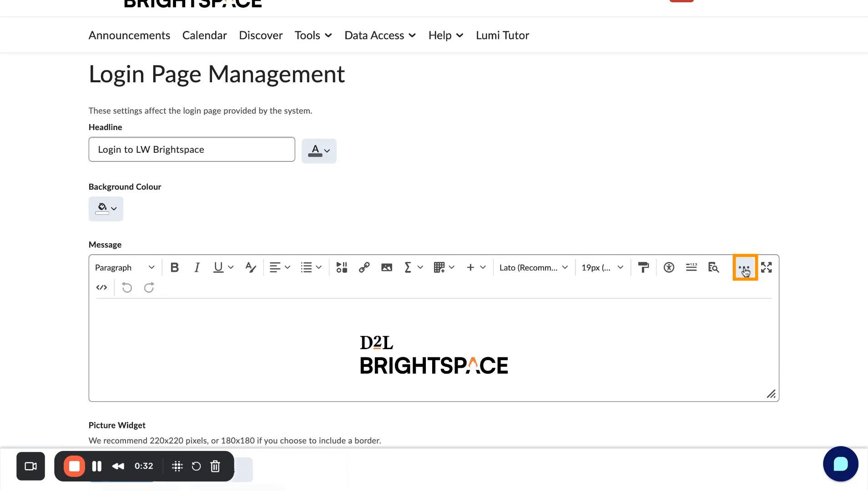
Task: Insert Stuff icon in editor toolbar
Action: pos(342,267)
